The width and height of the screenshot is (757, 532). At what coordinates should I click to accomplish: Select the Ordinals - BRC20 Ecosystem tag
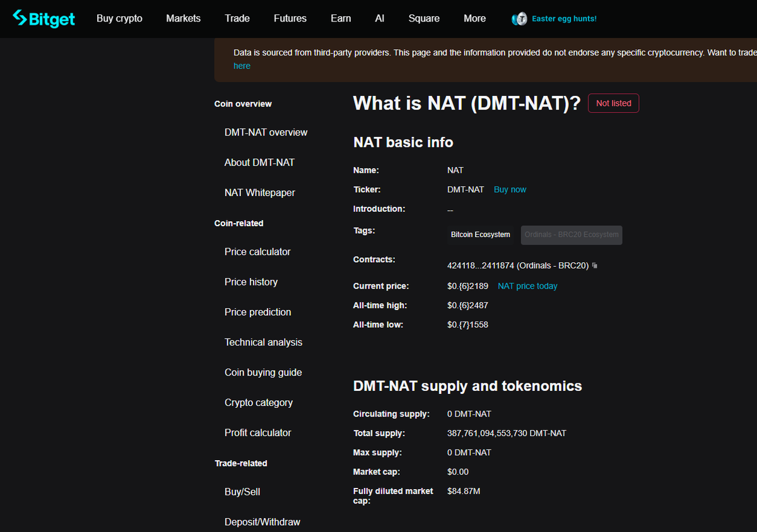(x=572, y=235)
